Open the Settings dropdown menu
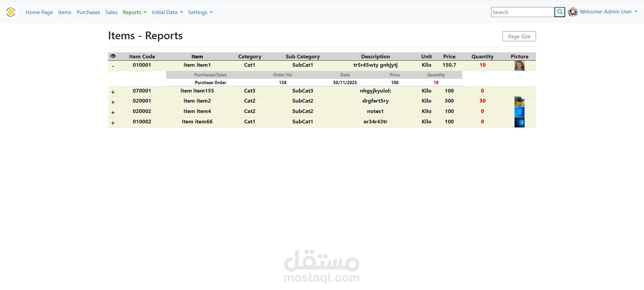 click(x=200, y=12)
